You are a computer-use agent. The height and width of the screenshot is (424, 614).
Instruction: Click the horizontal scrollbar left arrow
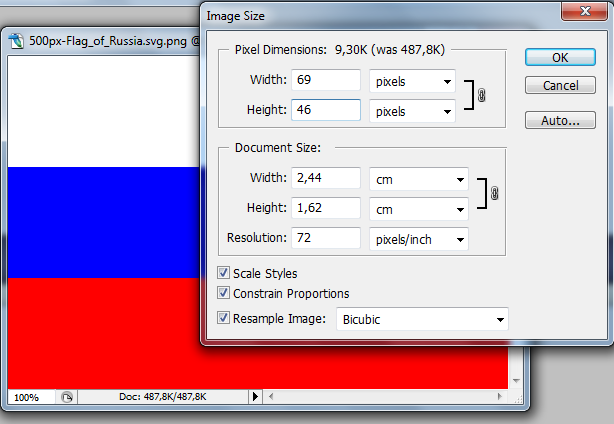point(271,397)
